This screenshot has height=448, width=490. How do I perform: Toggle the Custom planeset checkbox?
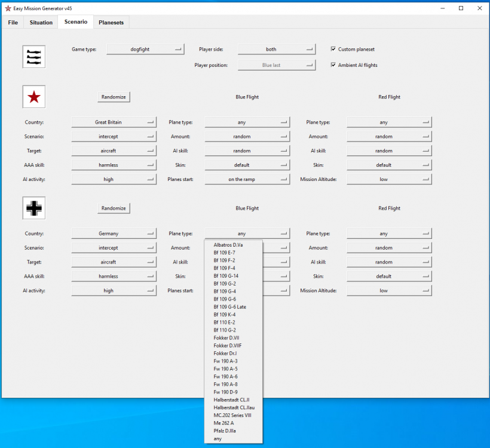click(333, 49)
